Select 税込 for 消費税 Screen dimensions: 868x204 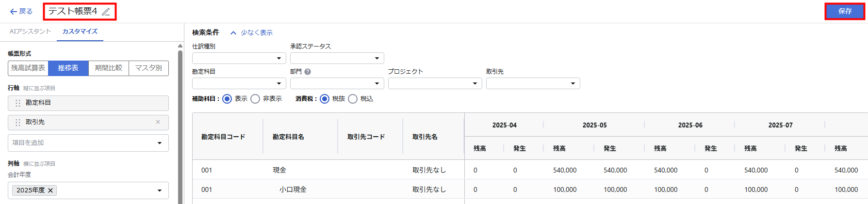[x=353, y=99]
